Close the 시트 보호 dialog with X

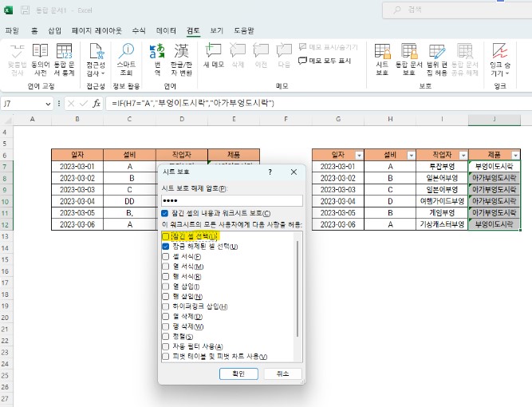point(294,172)
